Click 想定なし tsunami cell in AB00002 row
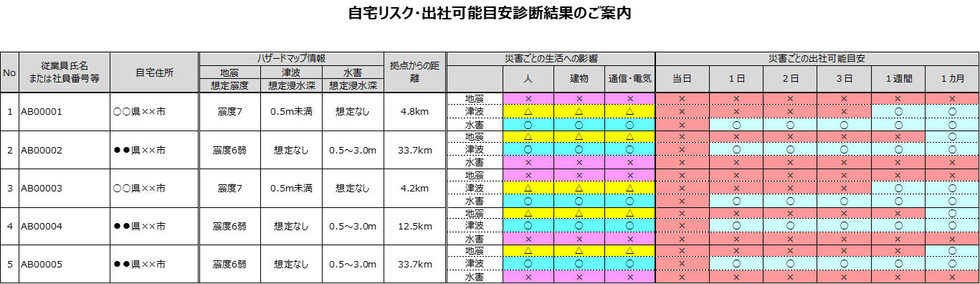This screenshot has height=284, width=980. (291, 150)
